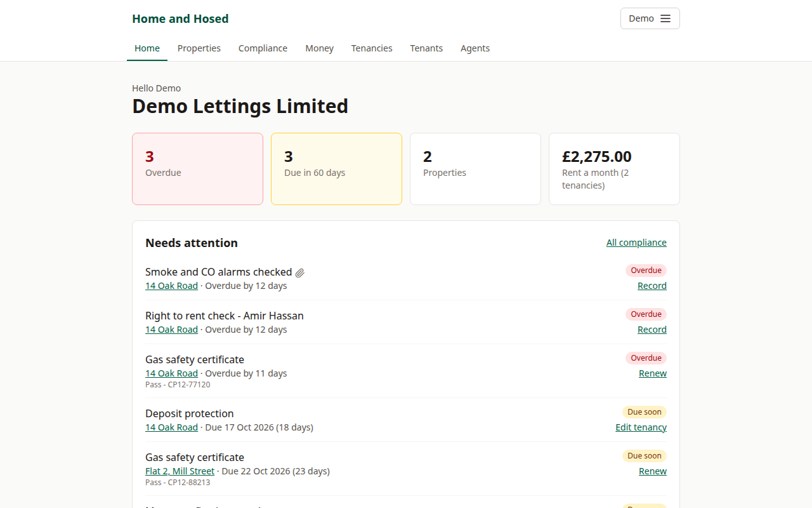Click the paperclip attachment icon
812x508 pixels.
[300, 272]
